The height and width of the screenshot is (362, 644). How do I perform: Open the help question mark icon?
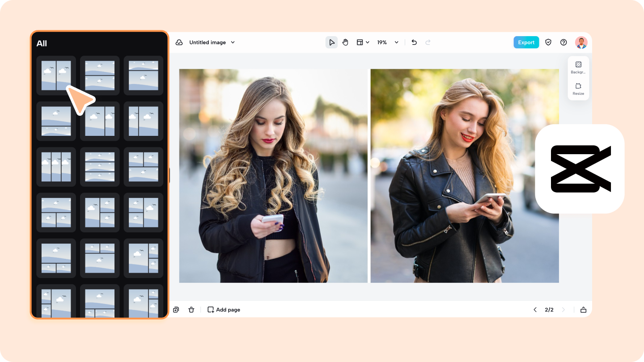tap(563, 42)
